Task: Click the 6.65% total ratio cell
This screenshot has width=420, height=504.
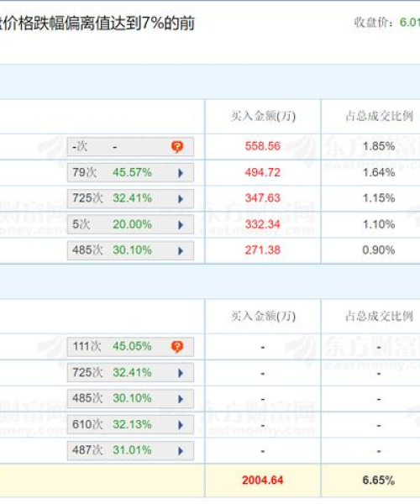Action: click(379, 480)
